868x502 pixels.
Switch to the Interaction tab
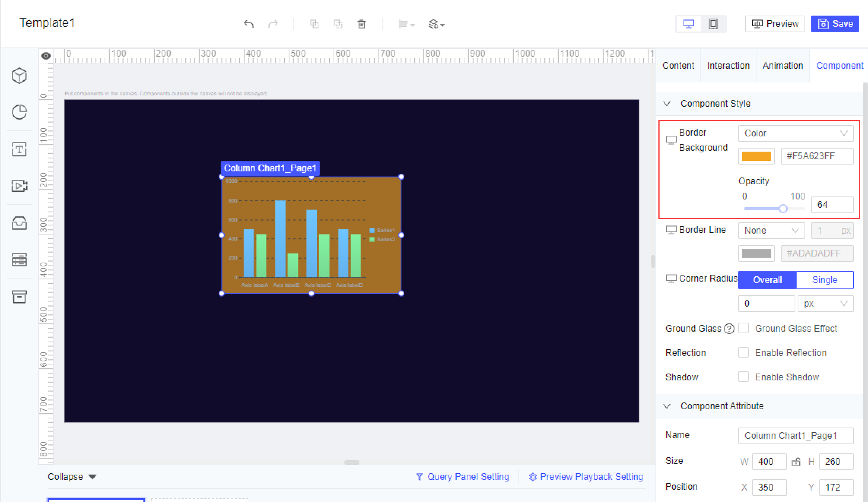(x=728, y=65)
